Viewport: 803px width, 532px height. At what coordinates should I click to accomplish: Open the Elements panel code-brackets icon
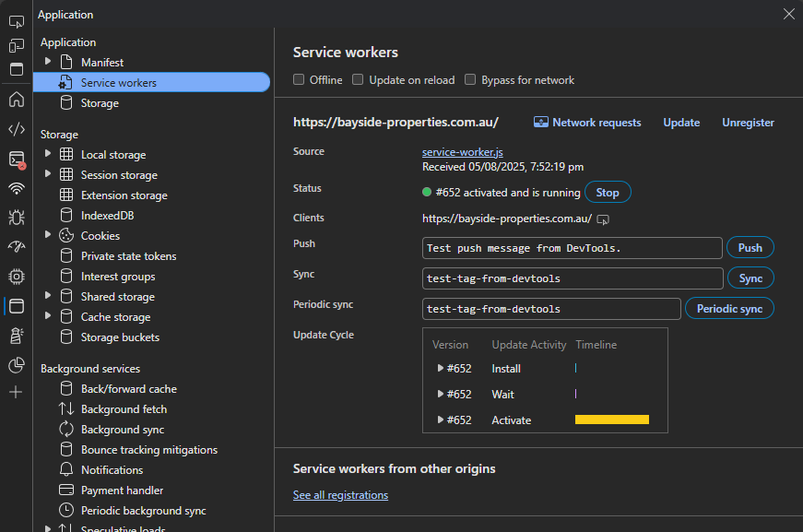(x=17, y=129)
